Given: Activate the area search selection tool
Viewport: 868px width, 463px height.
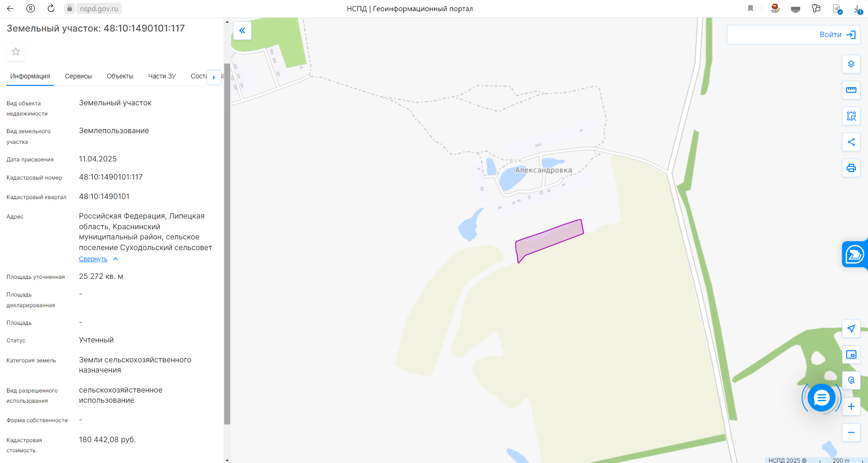Looking at the screenshot, I should [851, 116].
